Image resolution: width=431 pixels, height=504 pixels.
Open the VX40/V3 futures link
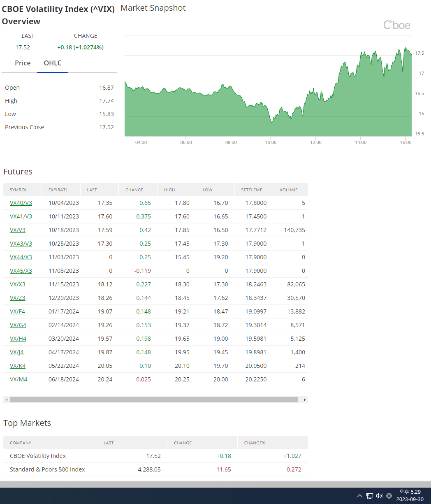pos(21,203)
